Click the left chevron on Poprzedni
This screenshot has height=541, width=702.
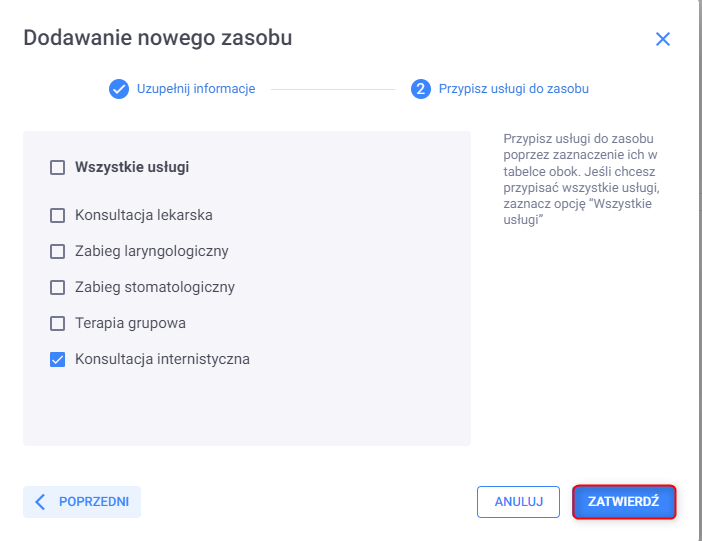(41, 502)
